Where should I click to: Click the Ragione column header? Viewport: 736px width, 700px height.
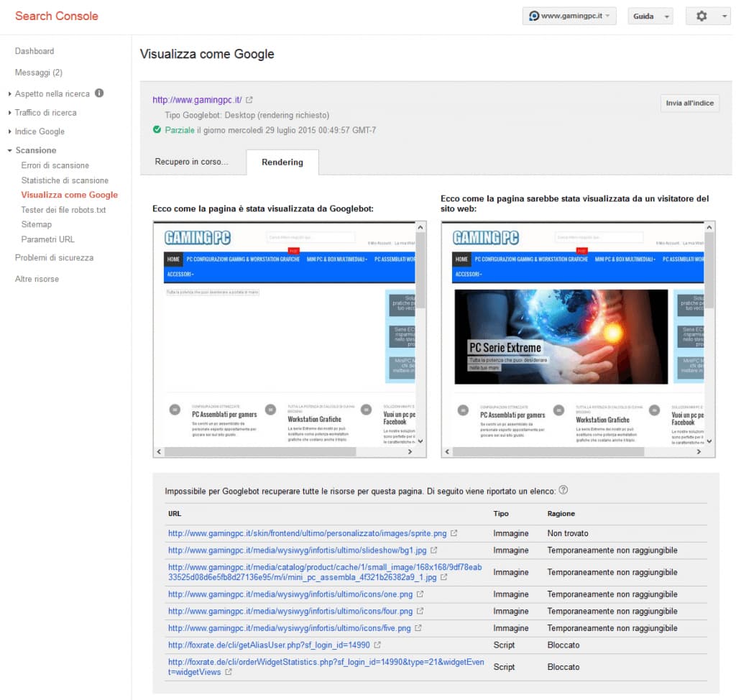561,514
